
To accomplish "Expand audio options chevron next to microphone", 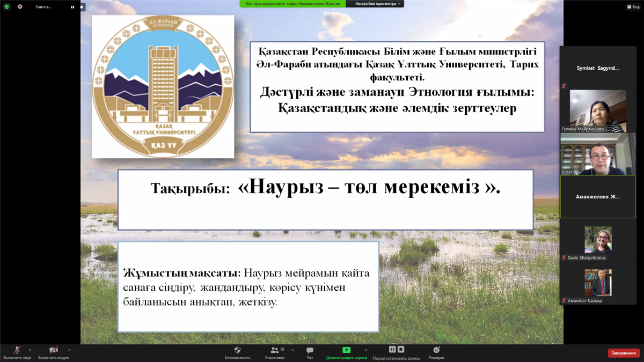I will 30,350.
